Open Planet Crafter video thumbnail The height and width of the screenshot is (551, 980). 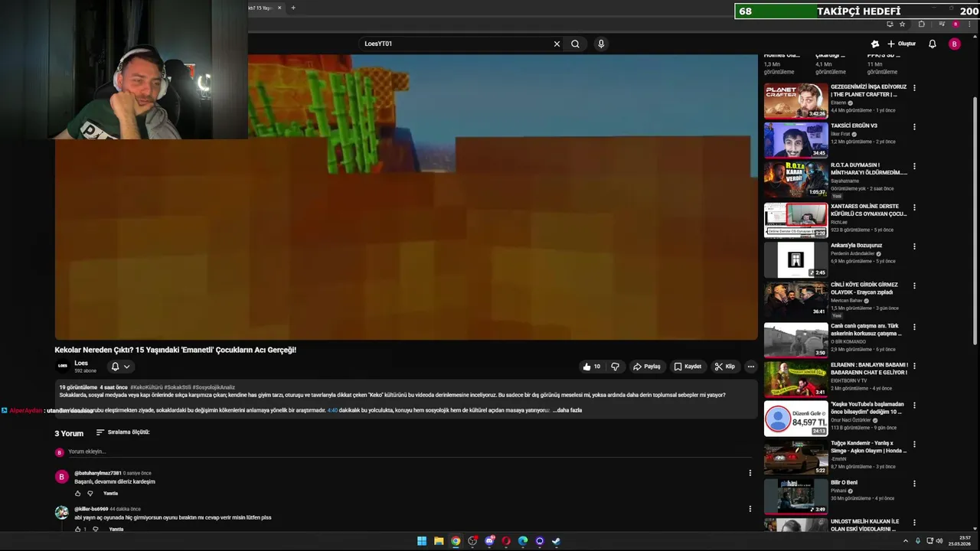coord(795,101)
